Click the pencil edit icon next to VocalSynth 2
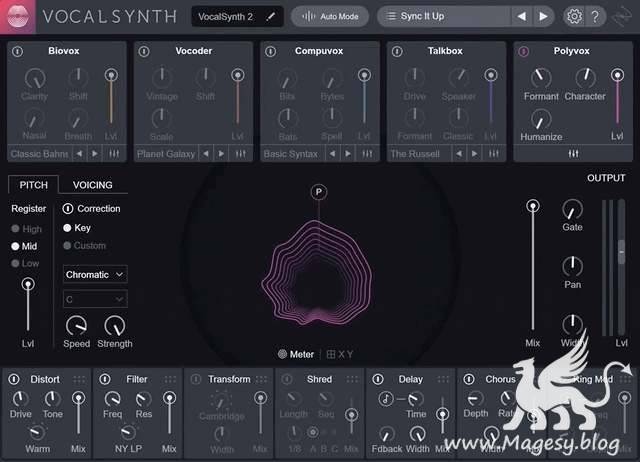Screen dimensions: 640x462 pyautogui.click(x=270, y=17)
